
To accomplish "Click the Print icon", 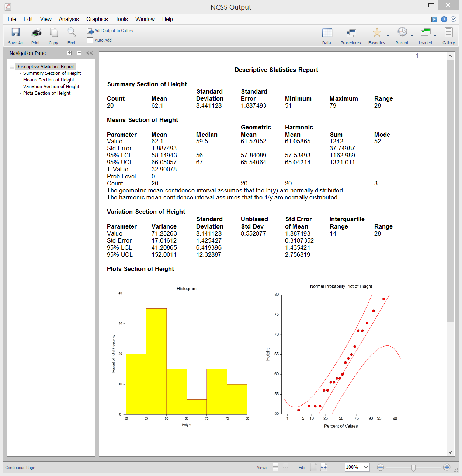I will click(x=36, y=32).
